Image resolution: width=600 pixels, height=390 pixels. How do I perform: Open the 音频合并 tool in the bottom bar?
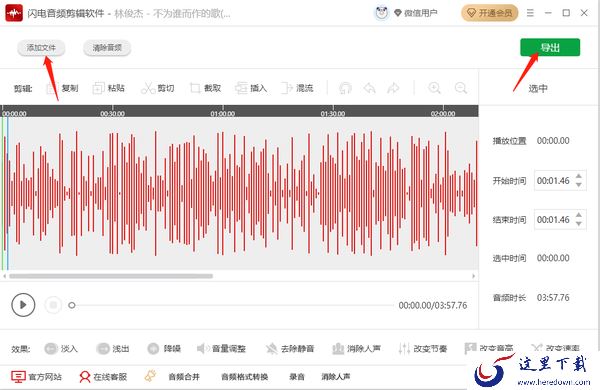pos(184,377)
